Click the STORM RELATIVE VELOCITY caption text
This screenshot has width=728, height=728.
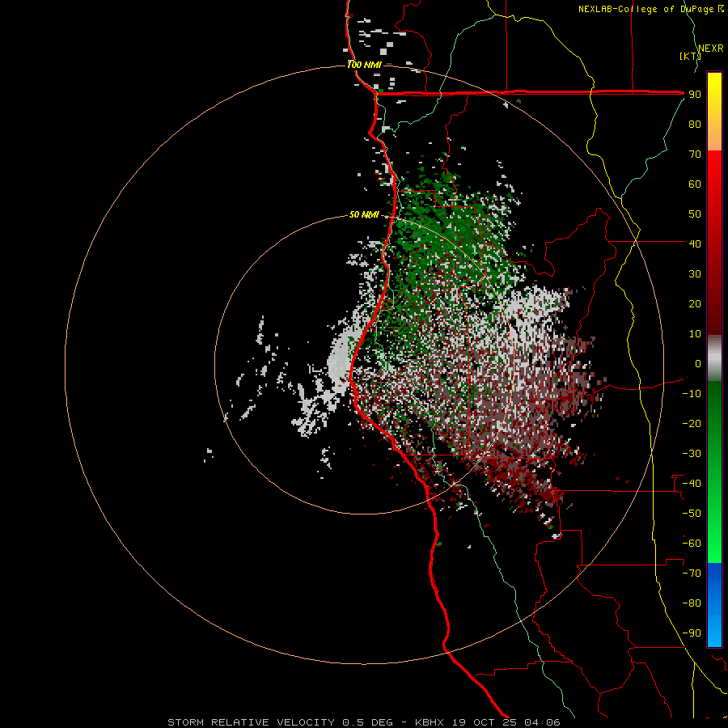coord(251,722)
